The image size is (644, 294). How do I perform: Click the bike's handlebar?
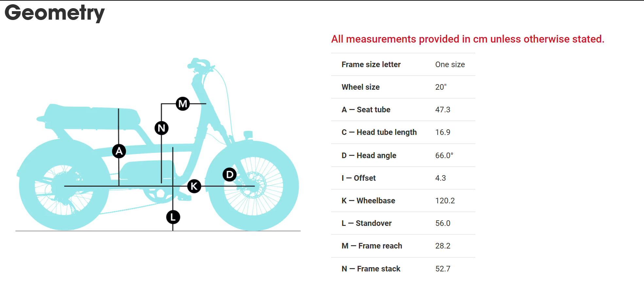click(199, 64)
